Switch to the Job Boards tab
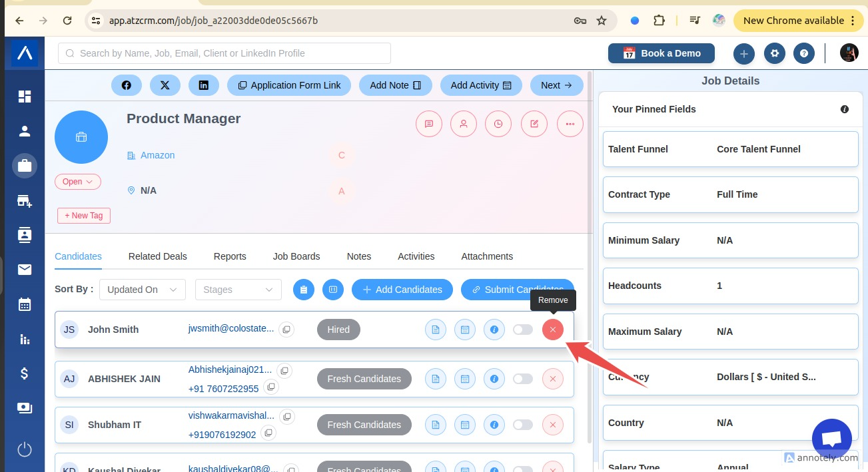The width and height of the screenshot is (868, 472). 296,256
